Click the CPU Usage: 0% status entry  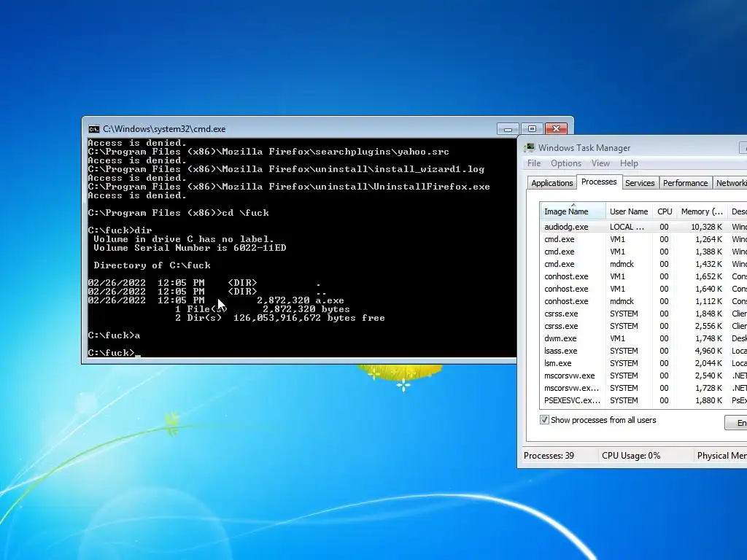631,456
